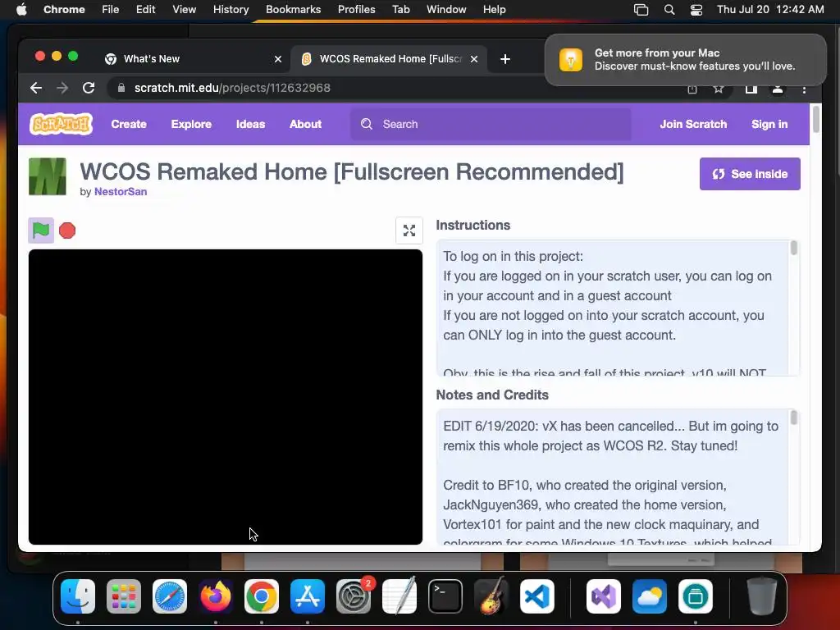The width and height of the screenshot is (840, 630).
Task: Go back with the browser back arrow
Action: (x=36, y=88)
